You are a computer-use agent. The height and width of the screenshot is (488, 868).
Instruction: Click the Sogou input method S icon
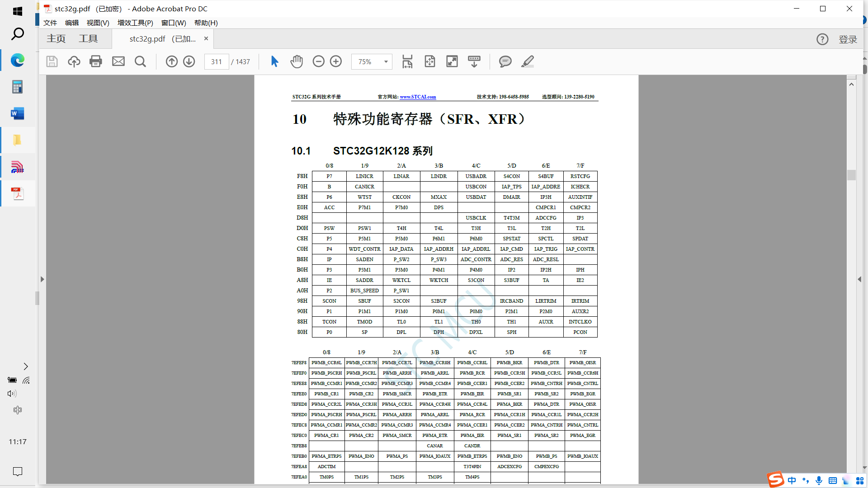coord(775,479)
